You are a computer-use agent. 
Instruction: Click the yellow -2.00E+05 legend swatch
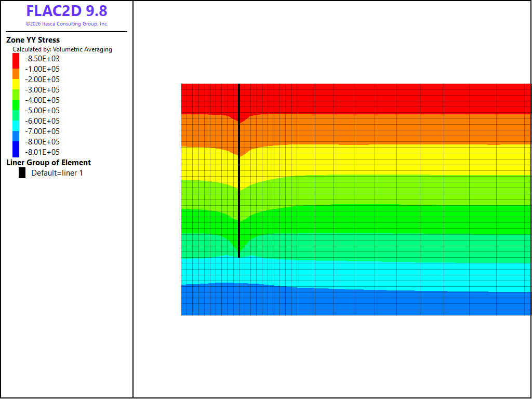tap(16, 84)
